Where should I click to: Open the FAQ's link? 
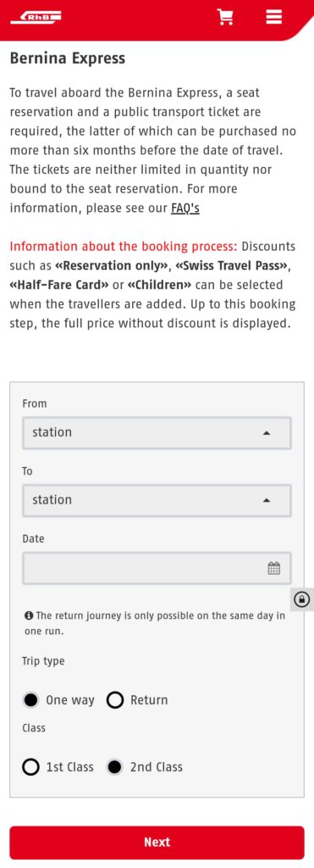(185, 209)
